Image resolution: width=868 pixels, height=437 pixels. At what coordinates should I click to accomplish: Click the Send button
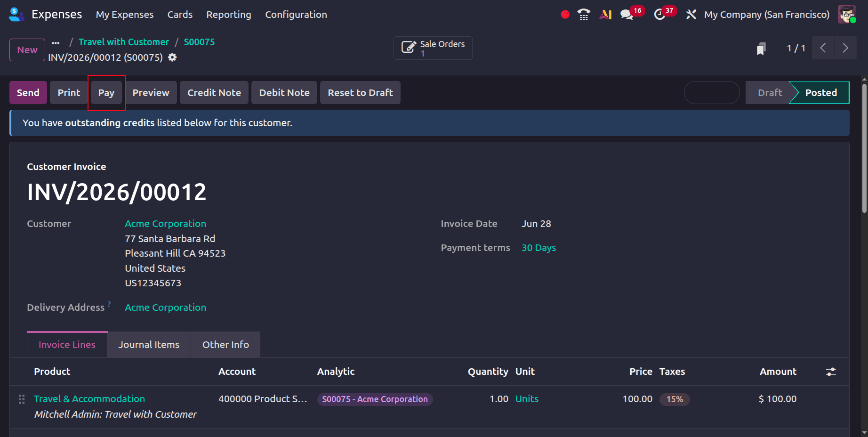(x=28, y=93)
